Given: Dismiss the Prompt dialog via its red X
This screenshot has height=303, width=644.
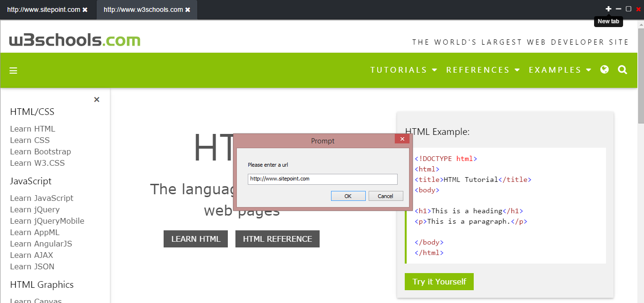Looking at the screenshot, I should (402, 139).
